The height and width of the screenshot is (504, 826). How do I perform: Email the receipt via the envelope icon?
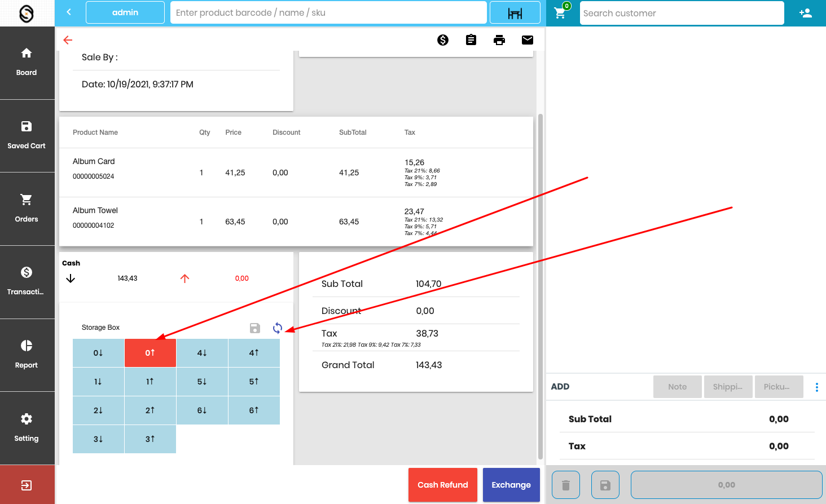[528, 40]
